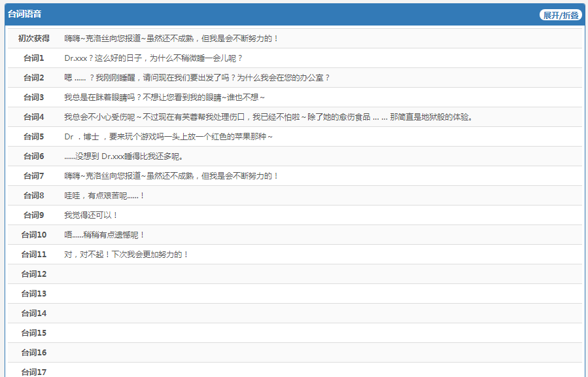Click the 台词4 text mentioning 芙蓉

tap(268, 117)
